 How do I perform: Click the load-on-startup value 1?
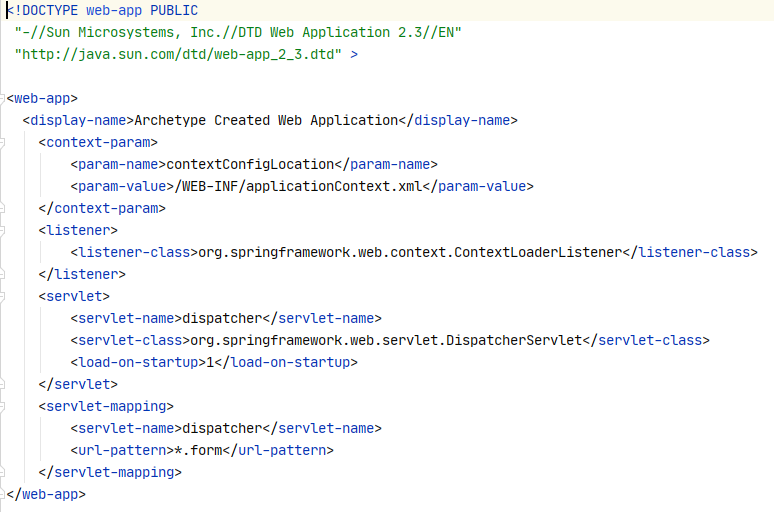[x=210, y=362]
